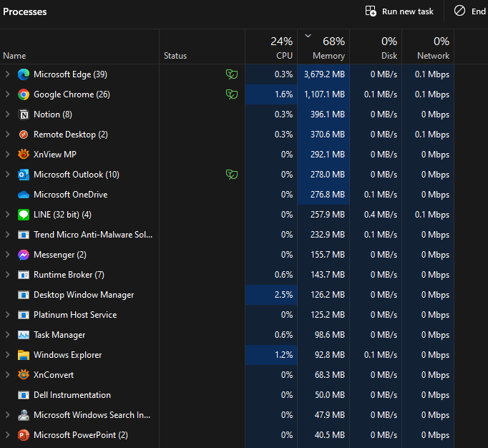Expand the LINE (32 bit) (4) group
The image size is (488, 448).
click(7, 215)
